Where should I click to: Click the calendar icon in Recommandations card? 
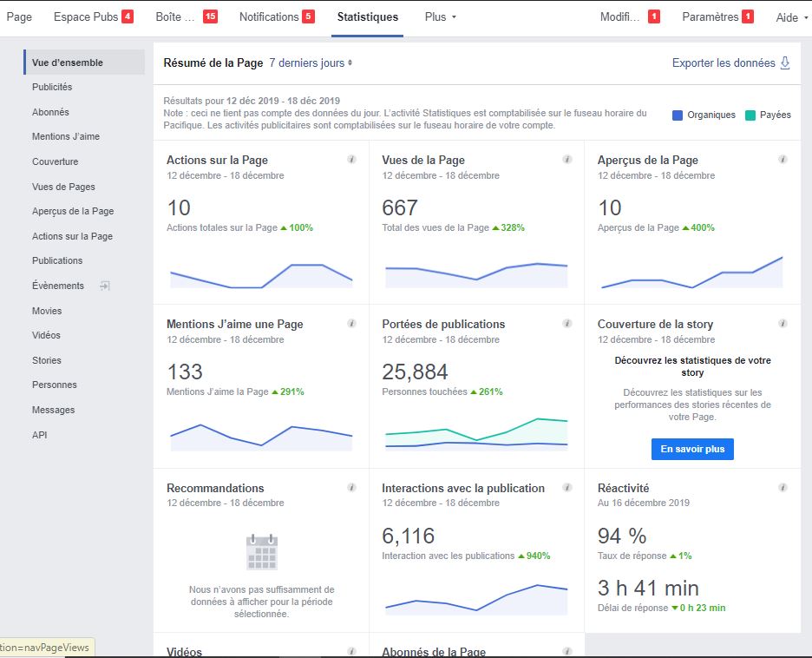coord(261,552)
